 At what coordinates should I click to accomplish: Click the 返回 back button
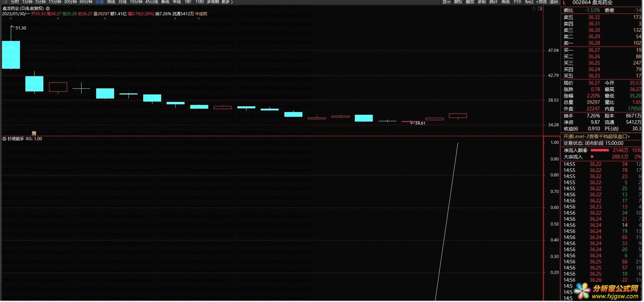pyautogui.click(x=554, y=2)
